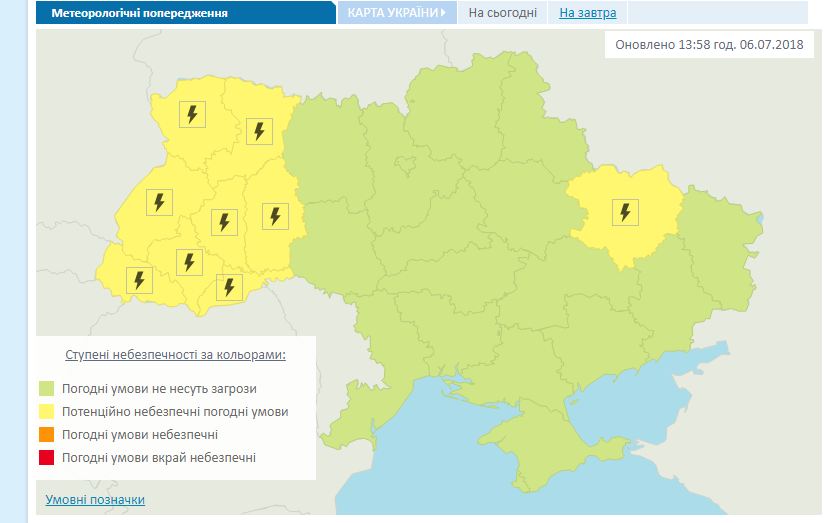Screen dimensions: 828x523
Task: Open the 'На завтра' forecast tab
Action: tap(587, 13)
